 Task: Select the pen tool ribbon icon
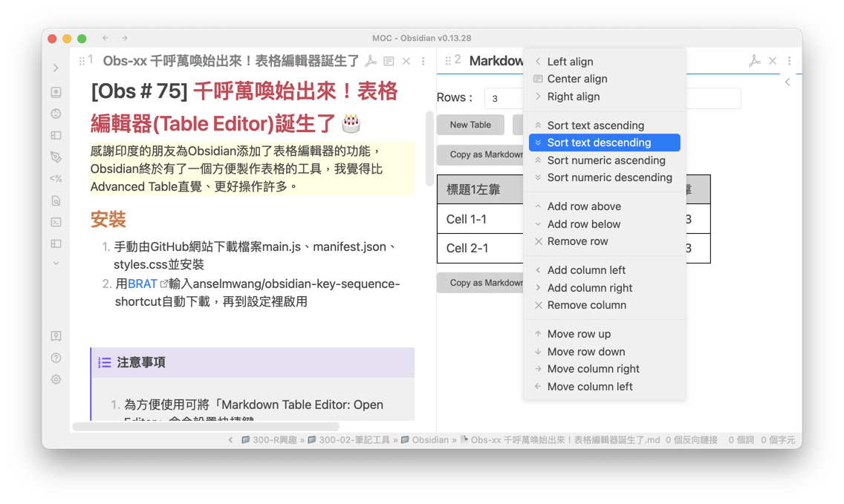(56, 157)
